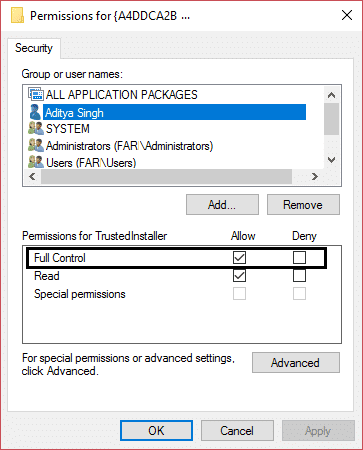
Task: Click the Administrators group icon
Action: [x=36, y=145]
